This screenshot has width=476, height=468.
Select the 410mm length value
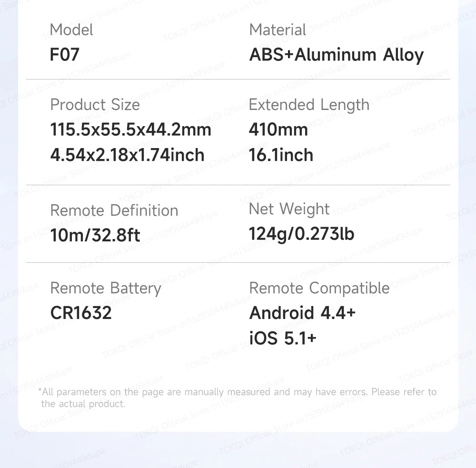(278, 129)
